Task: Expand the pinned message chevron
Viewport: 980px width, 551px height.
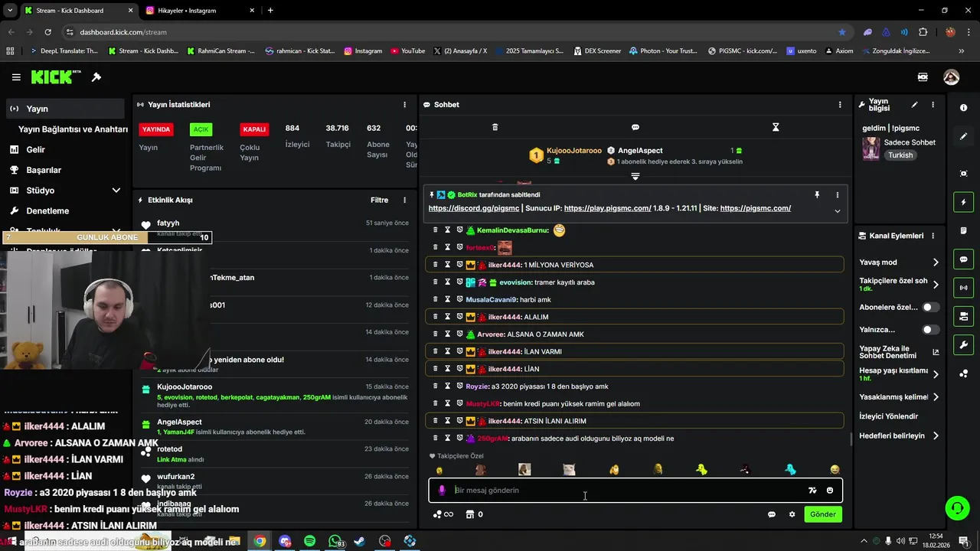Action: point(837,211)
